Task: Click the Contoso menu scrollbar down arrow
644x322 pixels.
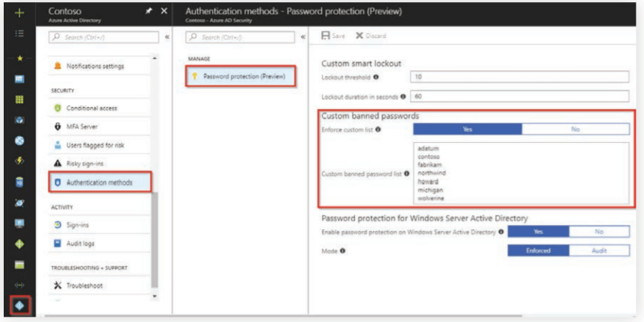Action: coord(155,296)
